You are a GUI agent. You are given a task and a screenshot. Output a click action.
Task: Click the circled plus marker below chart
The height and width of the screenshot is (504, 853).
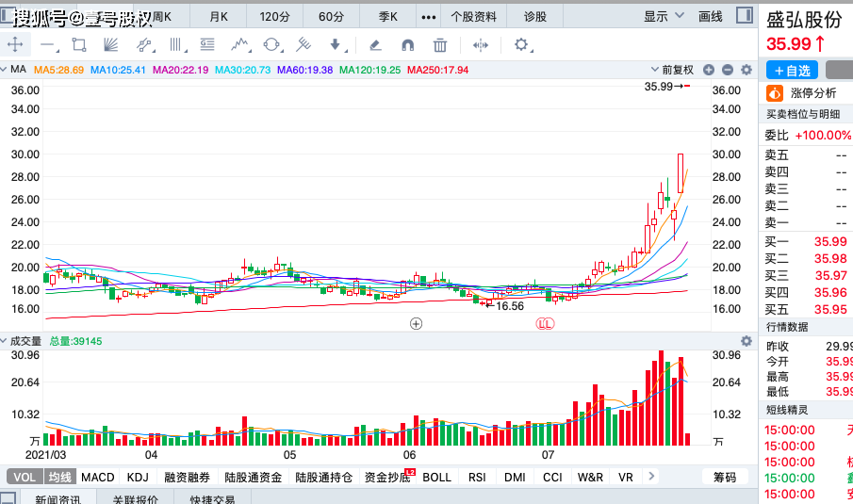click(x=416, y=324)
